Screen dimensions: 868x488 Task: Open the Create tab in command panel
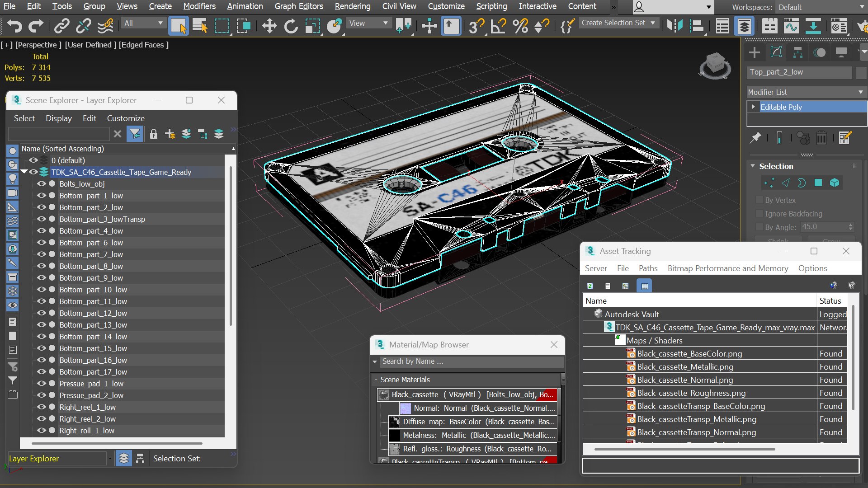tap(754, 52)
